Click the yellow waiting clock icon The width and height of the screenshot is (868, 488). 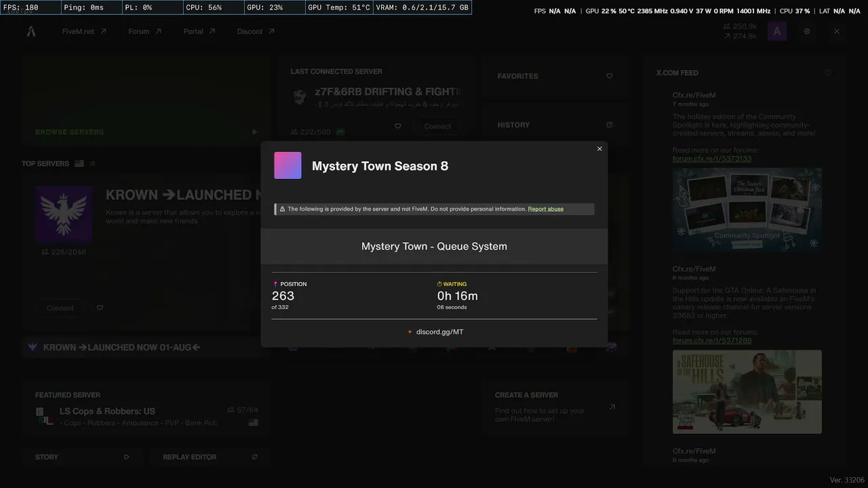(x=439, y=284)
